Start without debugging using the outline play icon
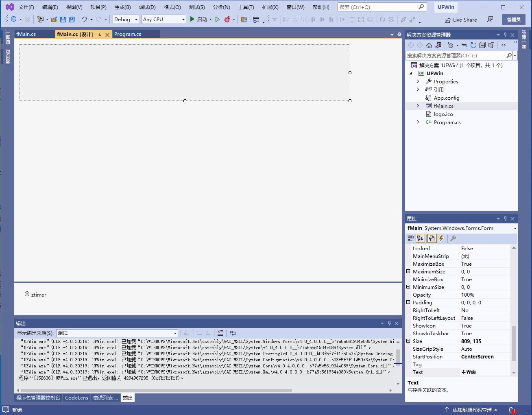Image resolution: width=532 pixels, height=415 pixels. [218, 19]
